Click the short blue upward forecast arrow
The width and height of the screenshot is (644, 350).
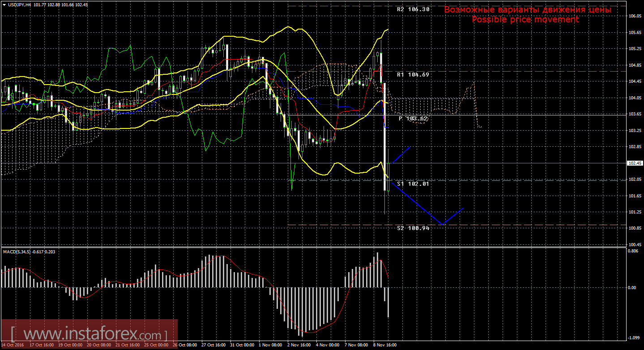(401, 154)
